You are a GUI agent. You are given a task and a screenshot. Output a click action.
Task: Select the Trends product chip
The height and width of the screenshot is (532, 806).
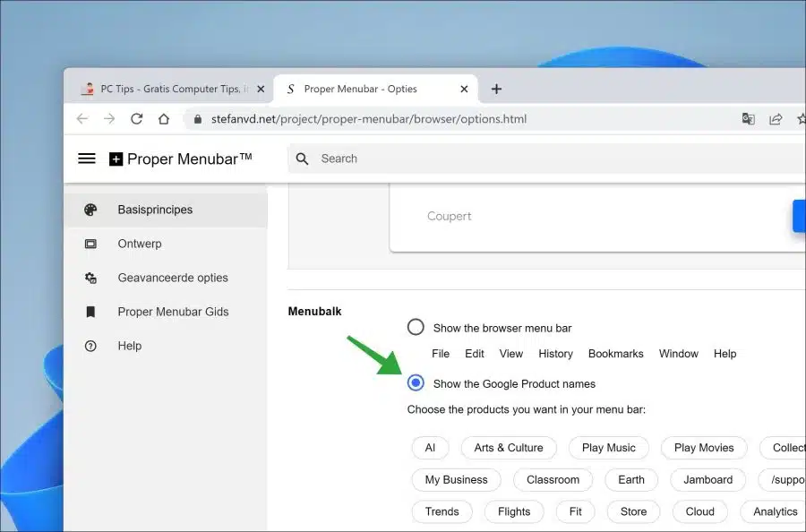tap(442, 511)
